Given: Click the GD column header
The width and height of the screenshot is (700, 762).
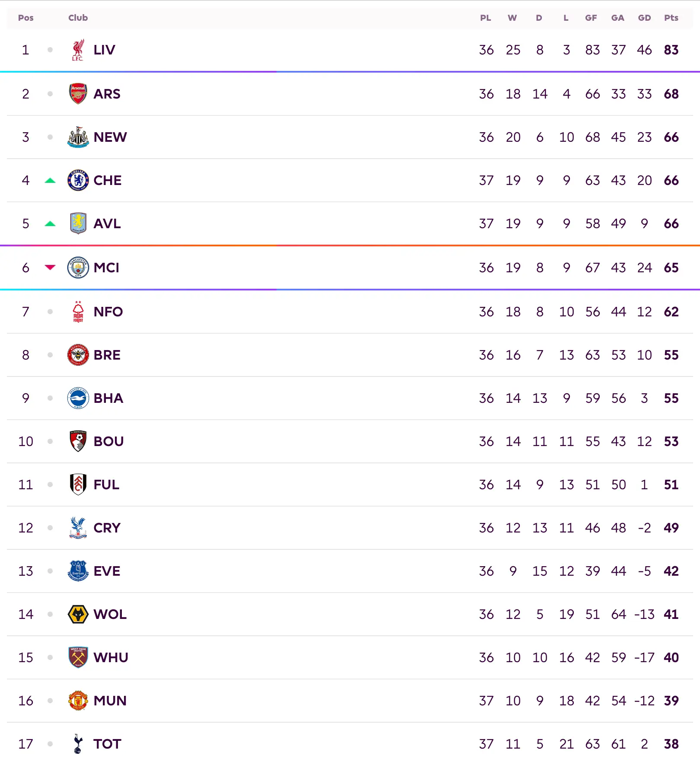Looking at the screenshot, I should tap(644, 18).
